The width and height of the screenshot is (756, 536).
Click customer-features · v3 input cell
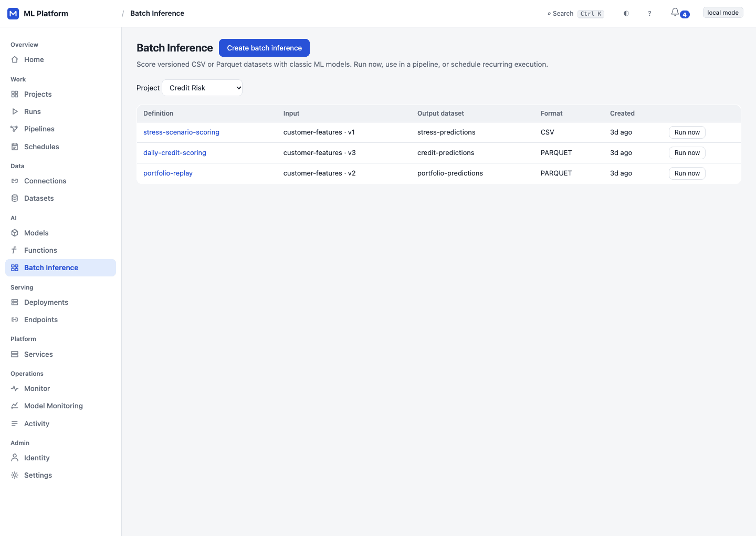pos(319,153)
